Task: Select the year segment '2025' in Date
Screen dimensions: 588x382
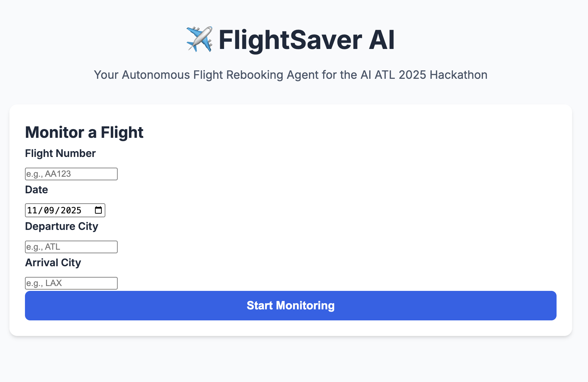Action: (x=71, y=210)
